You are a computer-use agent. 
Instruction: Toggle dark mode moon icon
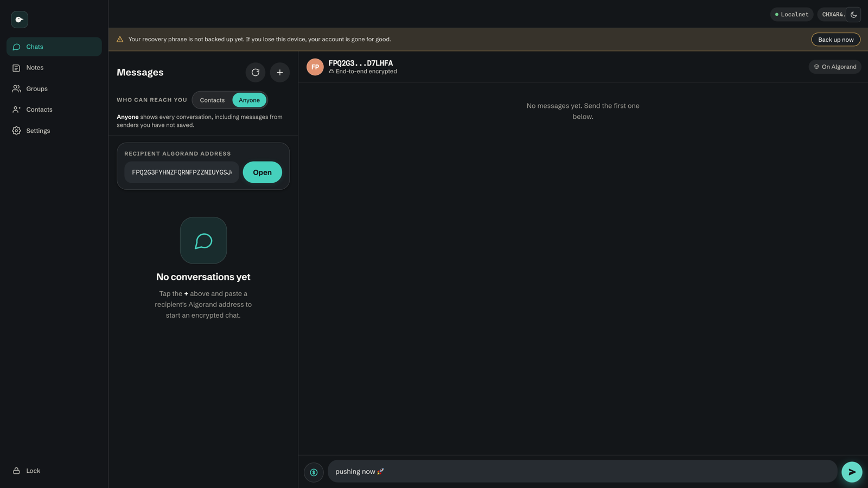(853, 15)
